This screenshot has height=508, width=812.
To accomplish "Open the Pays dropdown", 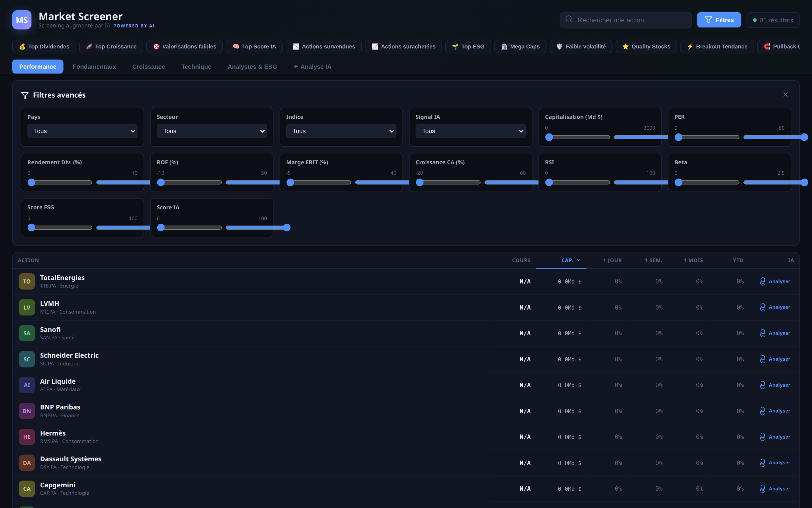I will coord(82,131).
